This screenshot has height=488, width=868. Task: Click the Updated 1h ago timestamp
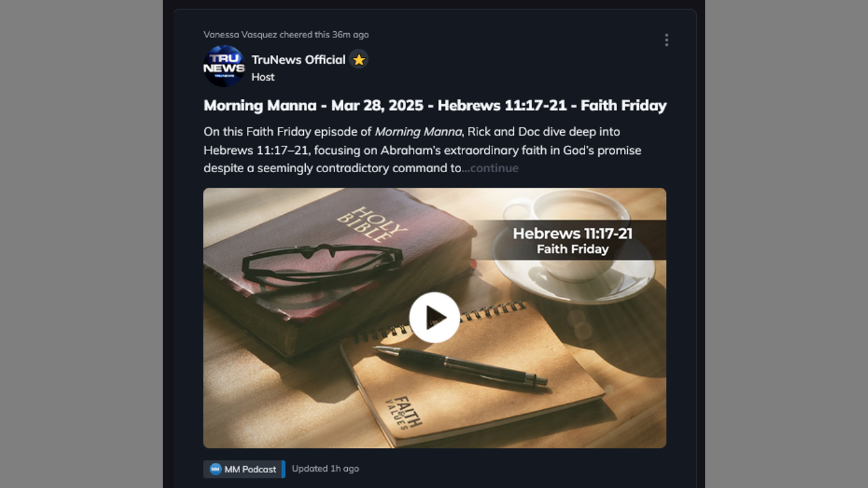tap(325, 468)
